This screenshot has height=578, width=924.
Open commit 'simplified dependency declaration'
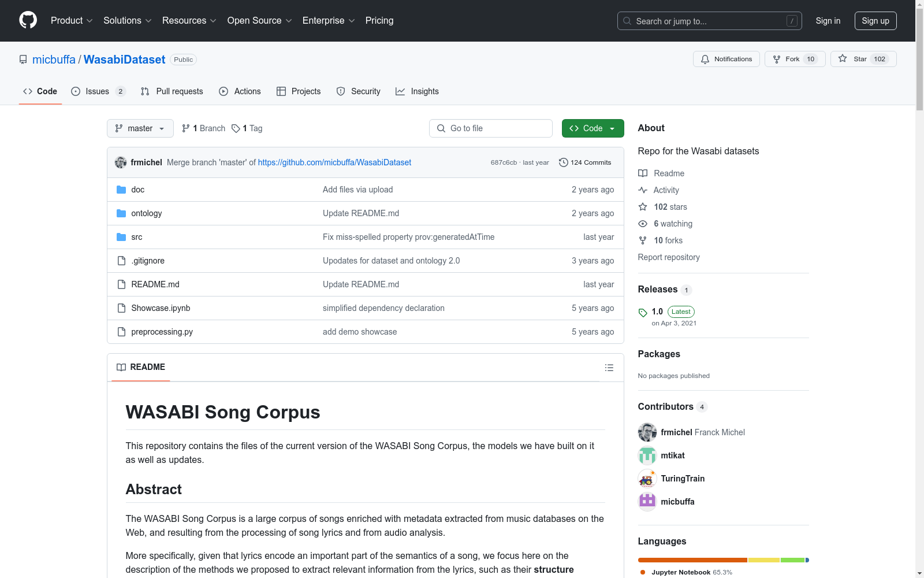click(x=383, y=308)
